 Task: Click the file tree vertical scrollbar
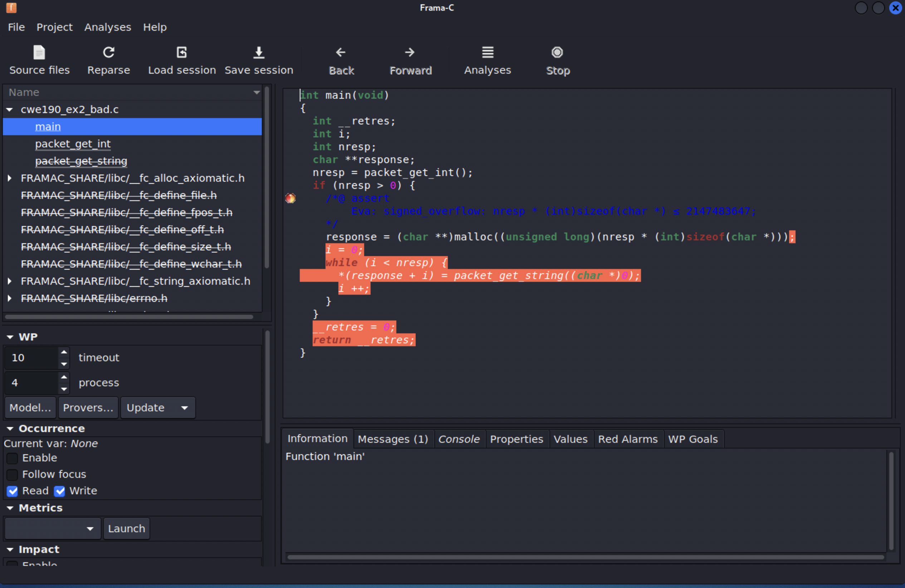tap(267, 177)
